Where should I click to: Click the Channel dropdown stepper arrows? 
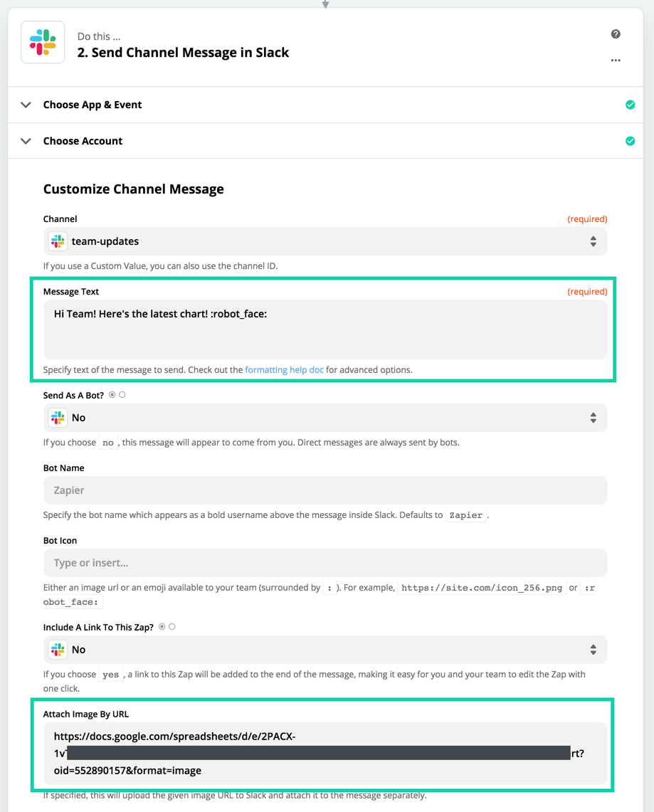click(593, 241)
